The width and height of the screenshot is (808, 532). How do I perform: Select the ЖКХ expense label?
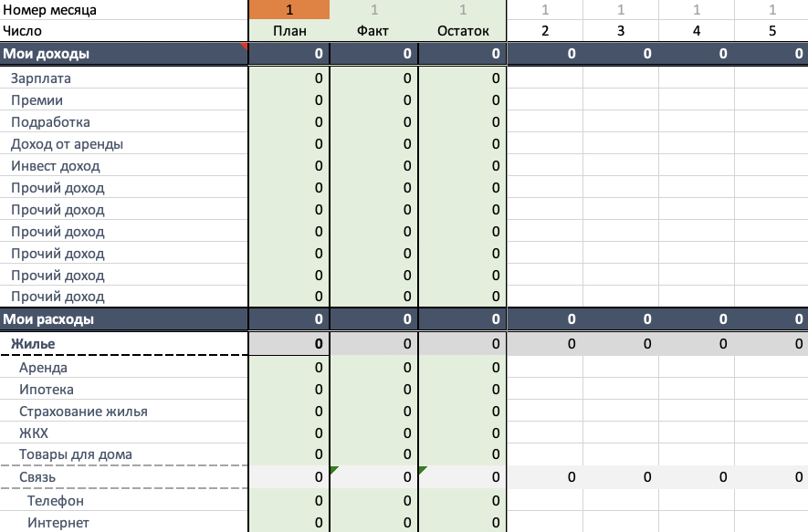click(34, 433)
